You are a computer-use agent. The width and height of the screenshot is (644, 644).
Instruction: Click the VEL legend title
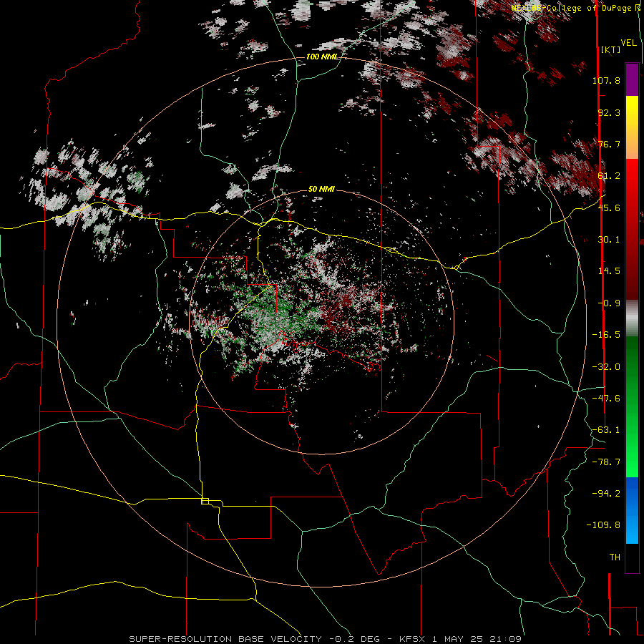tap(629, 43)
